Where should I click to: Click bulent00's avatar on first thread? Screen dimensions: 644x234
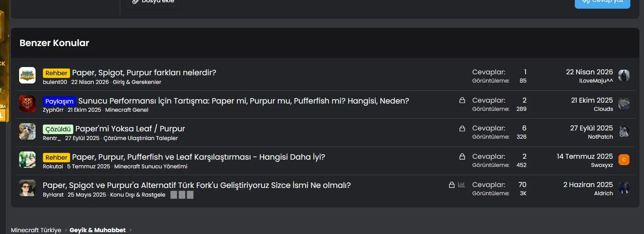pos(27,75)
